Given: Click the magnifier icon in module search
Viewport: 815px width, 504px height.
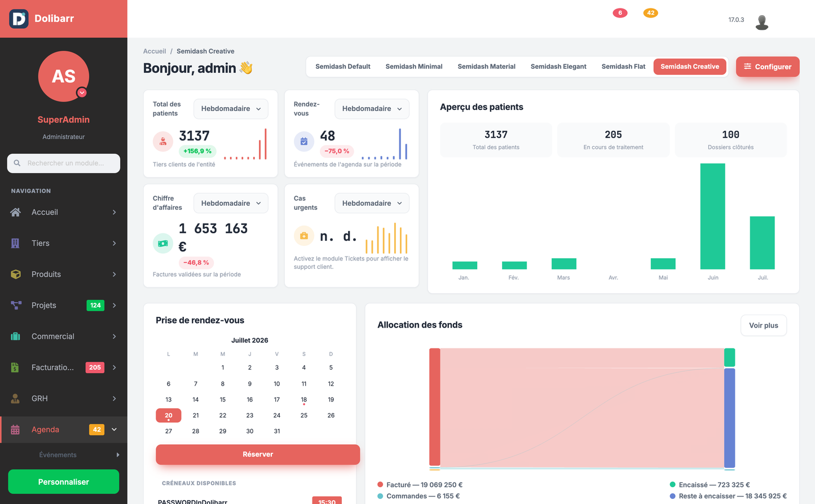Looking at the screenshot, I should [x=17, y=163].
